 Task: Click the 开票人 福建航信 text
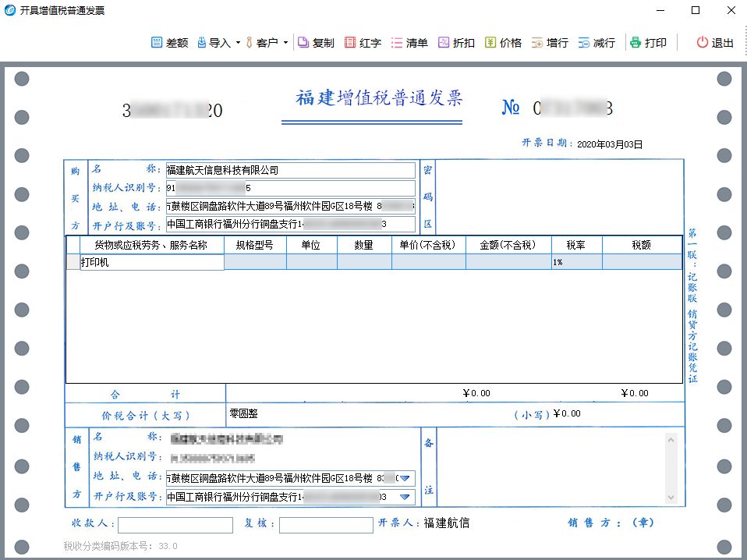click(x=446, y=523)
